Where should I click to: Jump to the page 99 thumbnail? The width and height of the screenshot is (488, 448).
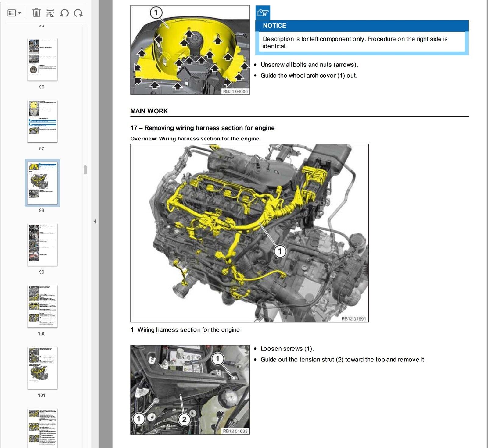[42, 244]
